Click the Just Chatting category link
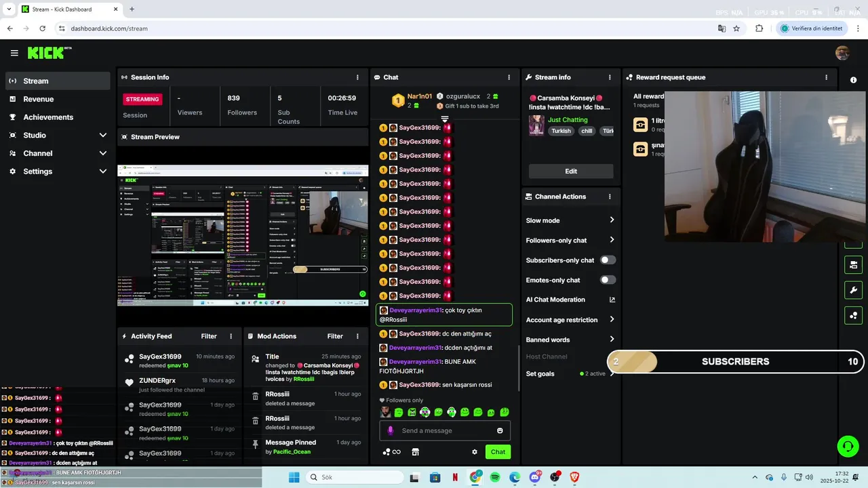 tap(568, 120)
